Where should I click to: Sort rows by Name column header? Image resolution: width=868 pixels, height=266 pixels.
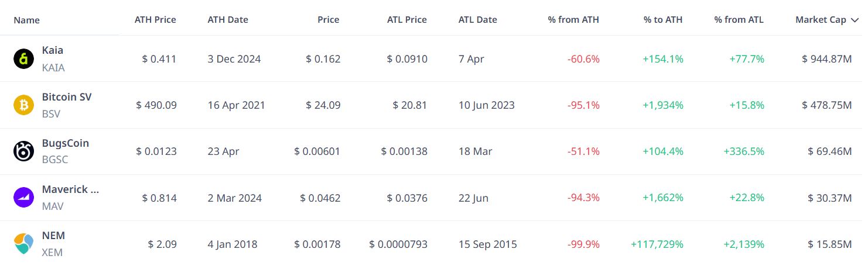tap(26, 20)
